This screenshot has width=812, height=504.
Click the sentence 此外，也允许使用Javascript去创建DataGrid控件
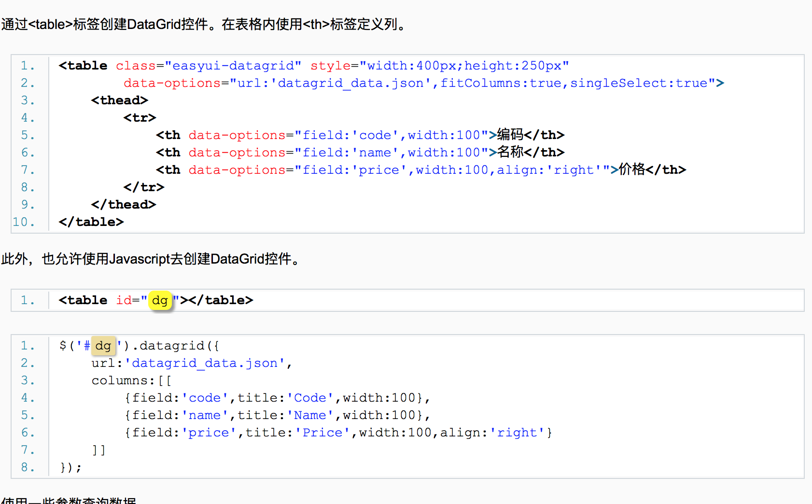click(152, 259)
